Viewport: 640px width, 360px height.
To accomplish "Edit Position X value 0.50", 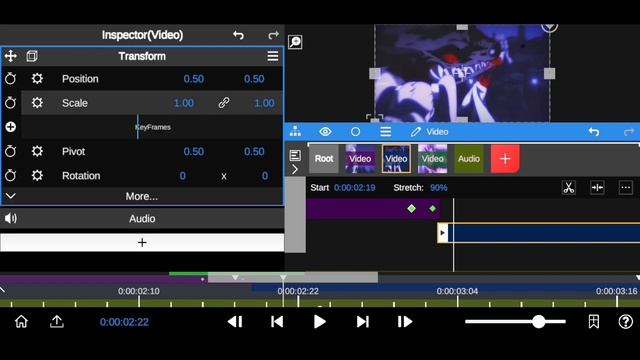I will pyautogui.click(x=193, y=79).
